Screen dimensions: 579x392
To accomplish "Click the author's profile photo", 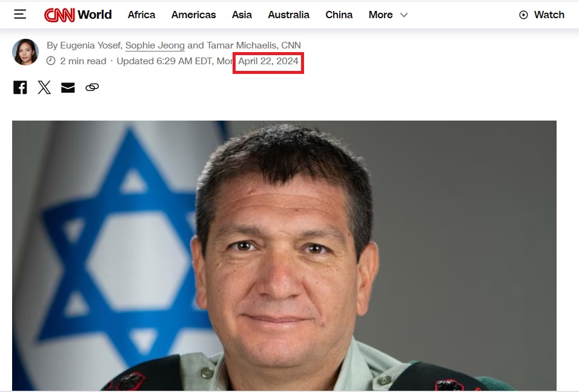I will (25, 52).
